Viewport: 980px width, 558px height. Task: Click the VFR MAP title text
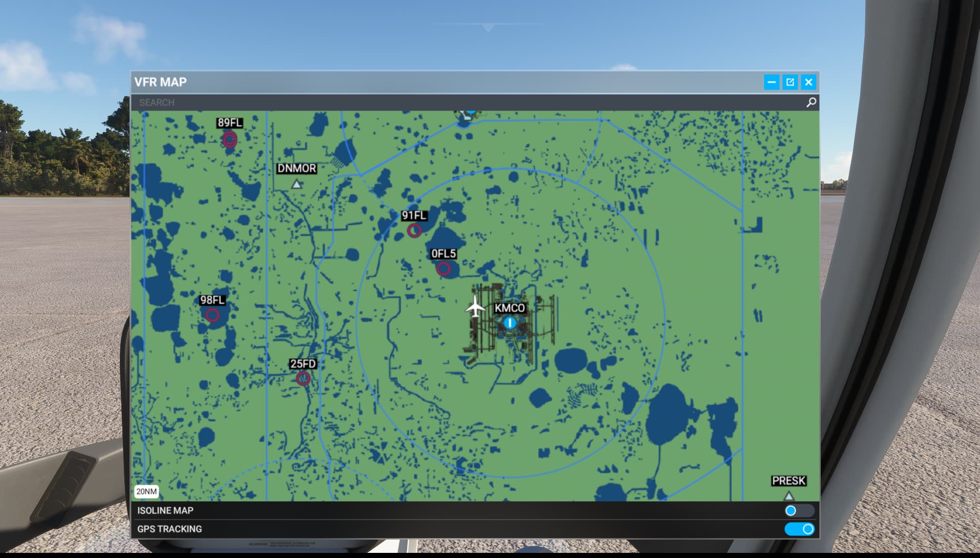pos(160,82)
